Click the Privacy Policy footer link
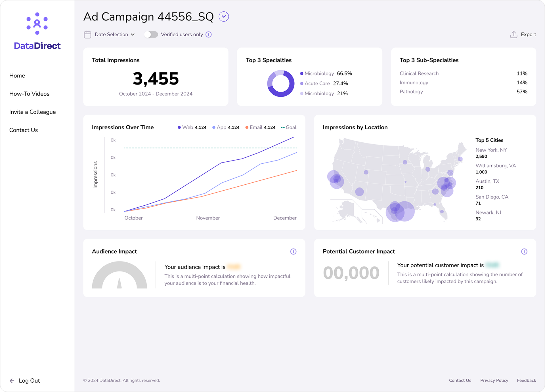This screenshot has height=392, width=545. point(494,380)
